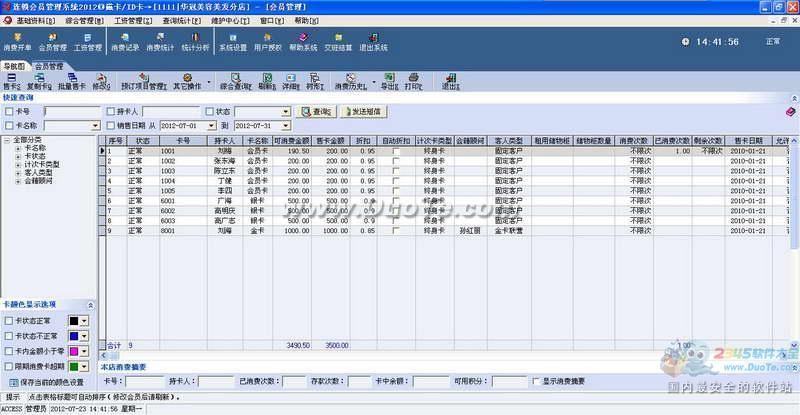The height and width of the screenshot is (415, 800).
Task: Open the start date dropdown 2012-07-01
Action: [x=212, y=126]
